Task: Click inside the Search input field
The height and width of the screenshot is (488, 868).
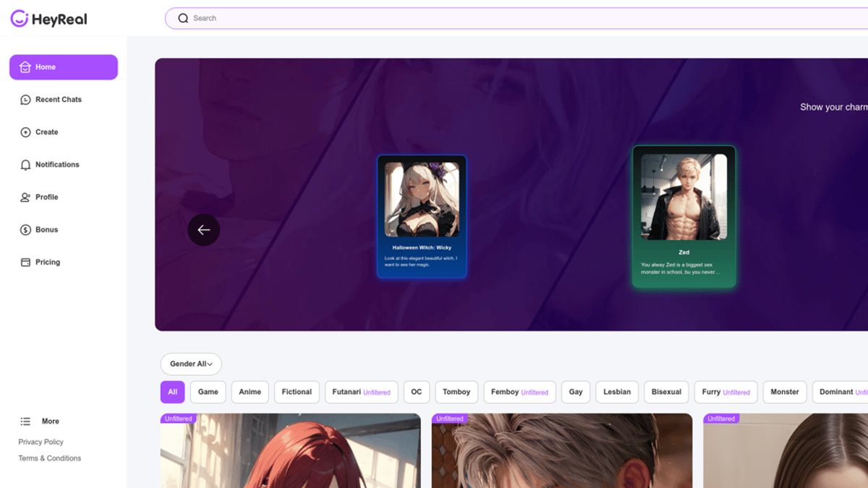Action: 506,18
